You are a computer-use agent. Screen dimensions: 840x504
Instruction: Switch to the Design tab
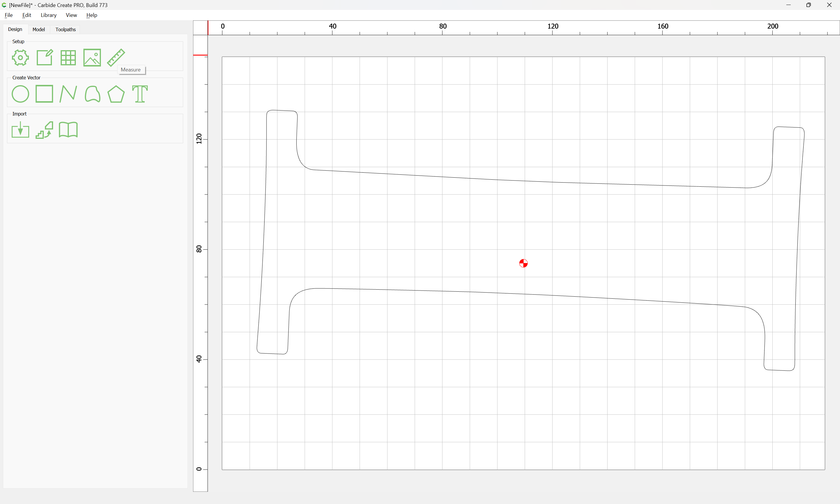tap(15, 29)
